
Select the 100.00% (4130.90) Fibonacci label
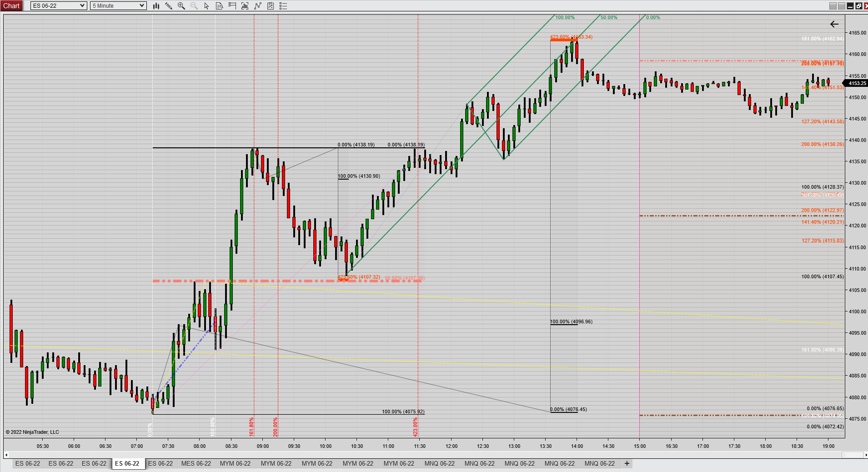pyautogui.click(x=359, y=176)
